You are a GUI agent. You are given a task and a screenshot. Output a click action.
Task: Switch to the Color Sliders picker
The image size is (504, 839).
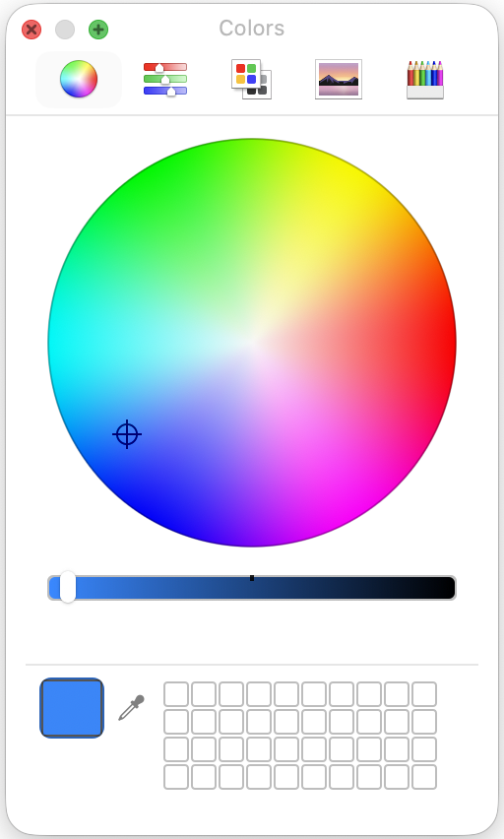coord(165,79)
